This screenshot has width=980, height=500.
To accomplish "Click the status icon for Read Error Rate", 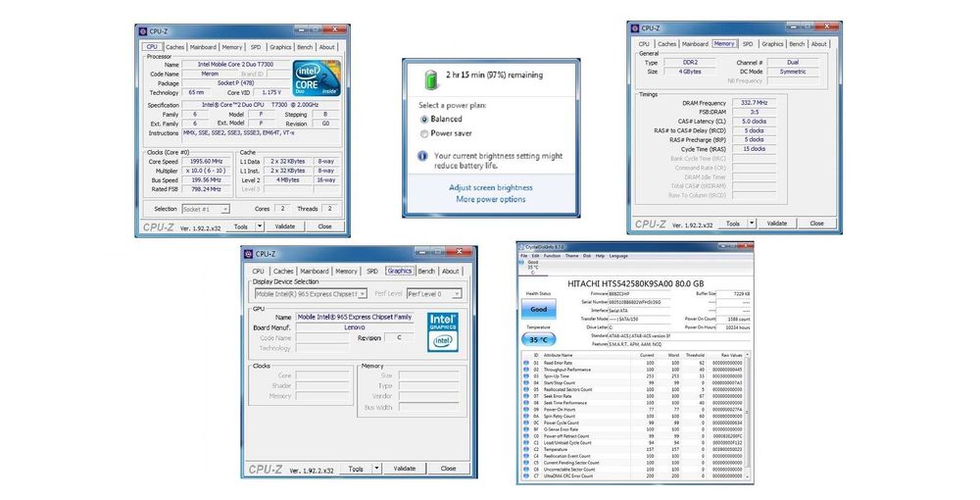I will [x=526, y=363].
